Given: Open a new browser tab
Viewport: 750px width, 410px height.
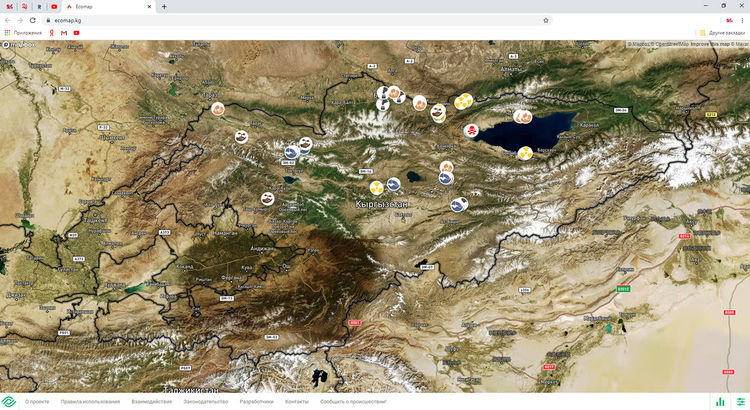Looking at the screenshot, I should click(x=164, y=6).
